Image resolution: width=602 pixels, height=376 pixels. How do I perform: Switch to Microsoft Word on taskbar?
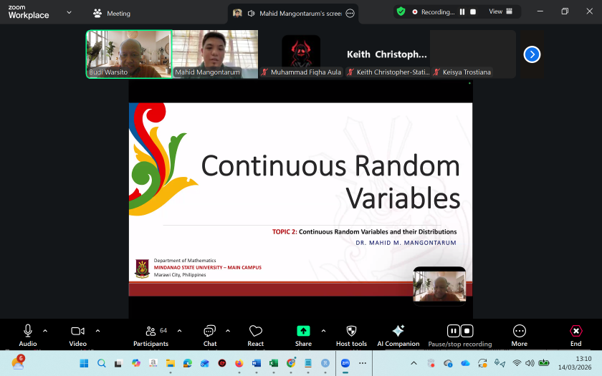(x=256, y=363)
